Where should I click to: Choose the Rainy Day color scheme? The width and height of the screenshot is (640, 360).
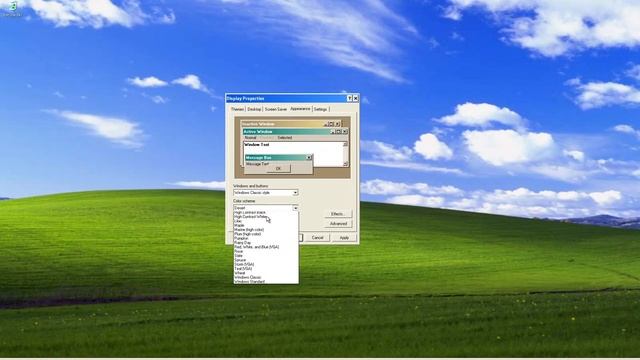[x=266, y=243]
